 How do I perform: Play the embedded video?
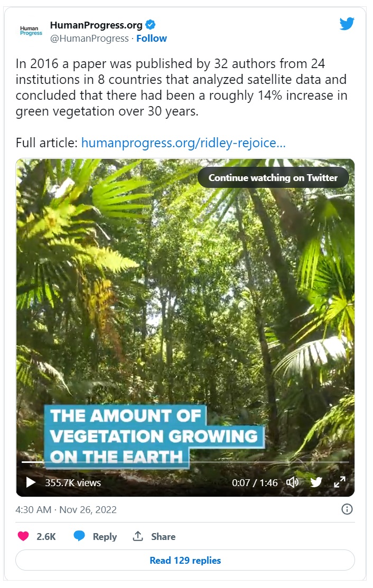(31, 482)
